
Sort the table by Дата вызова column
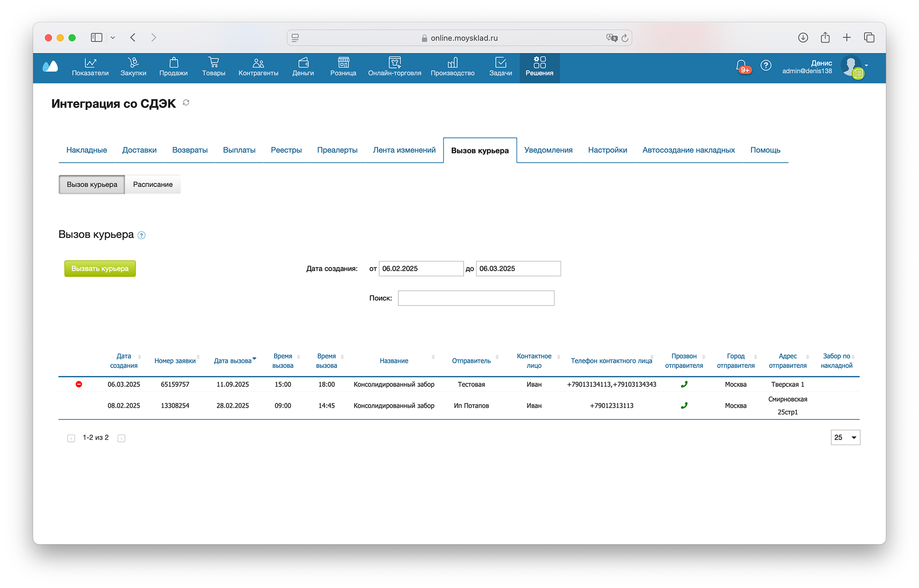coord(233,361)
